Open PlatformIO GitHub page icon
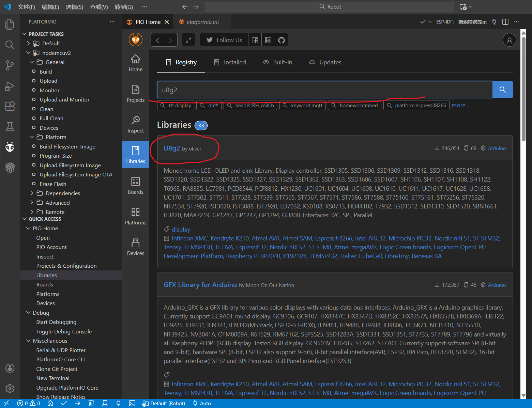Viewport: 532px width, 408px height. tap(282, 40)
